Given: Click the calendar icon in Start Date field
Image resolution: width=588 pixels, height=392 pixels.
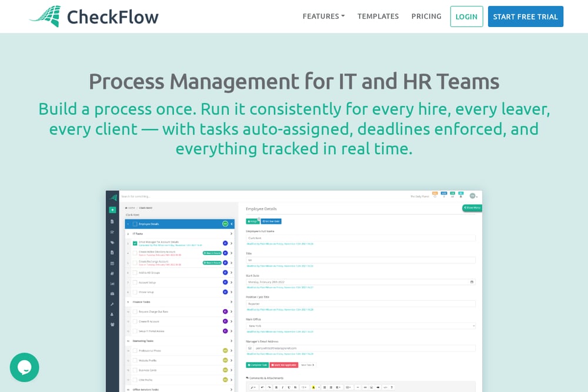Looking at the screenshot, I should pyautogui.click(x=472, y=282).
